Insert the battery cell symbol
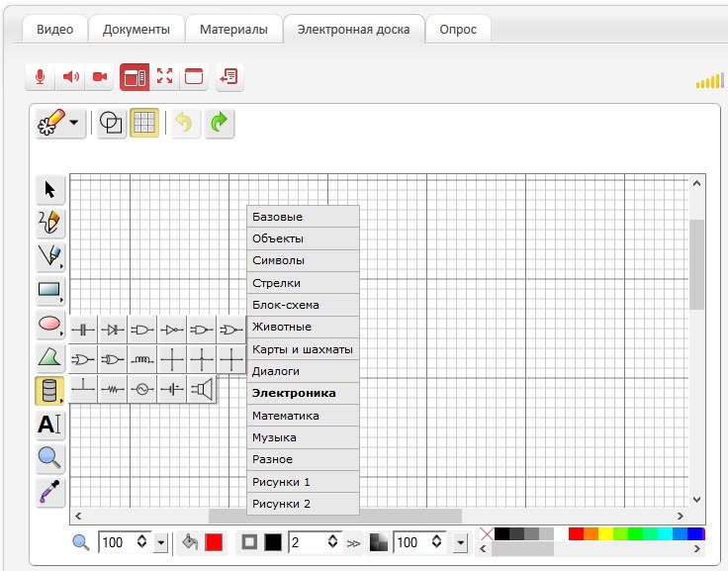The width and height of the screenshot is (728, 571). 172,389
